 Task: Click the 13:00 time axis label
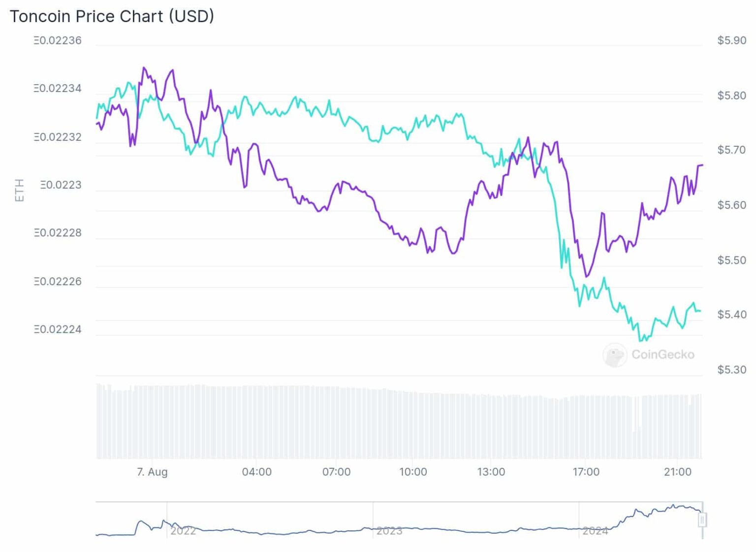click(491, 472)
